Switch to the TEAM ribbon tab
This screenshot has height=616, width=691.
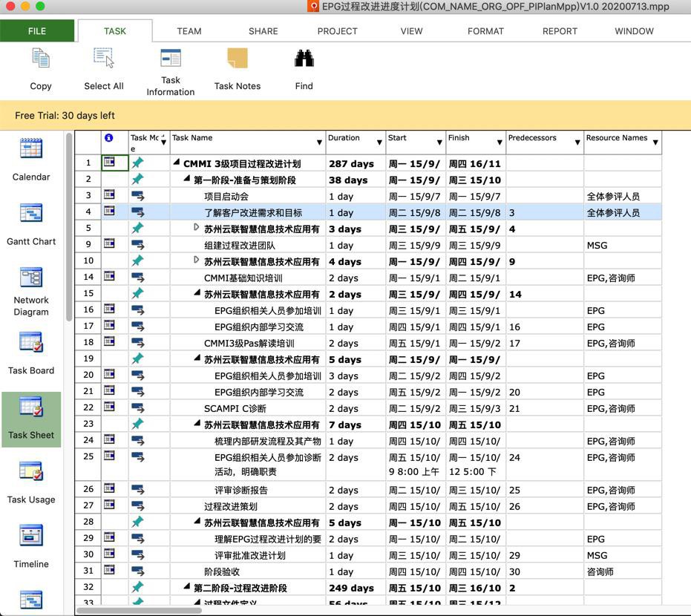[189, 31]
